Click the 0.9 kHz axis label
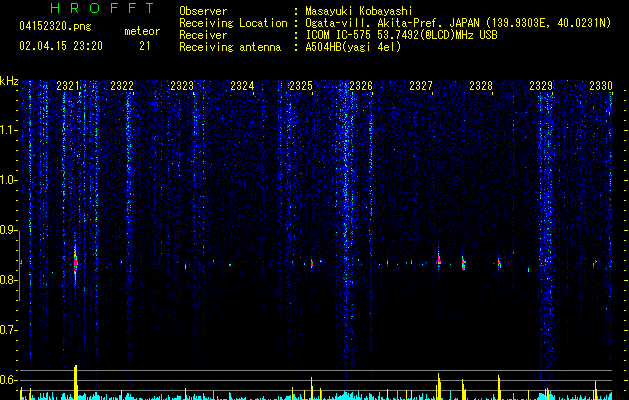This screenshot has width=629, height=400. 9,230
